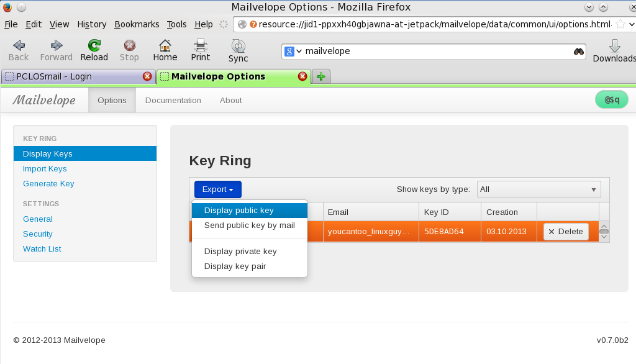Delete the key 5DE8AD64
The height and width of the screenshot is (364, 636).
click(x=566, y=232)
